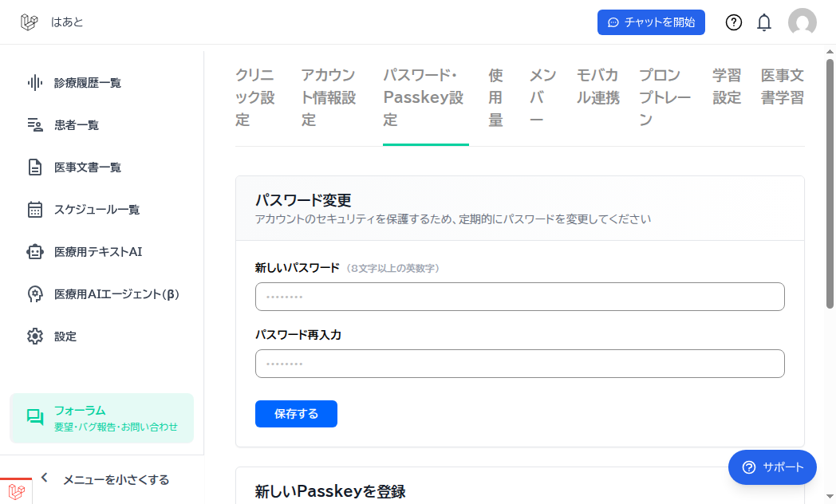
Task: Open the 設定 gear icon
Action: [34, 336]
